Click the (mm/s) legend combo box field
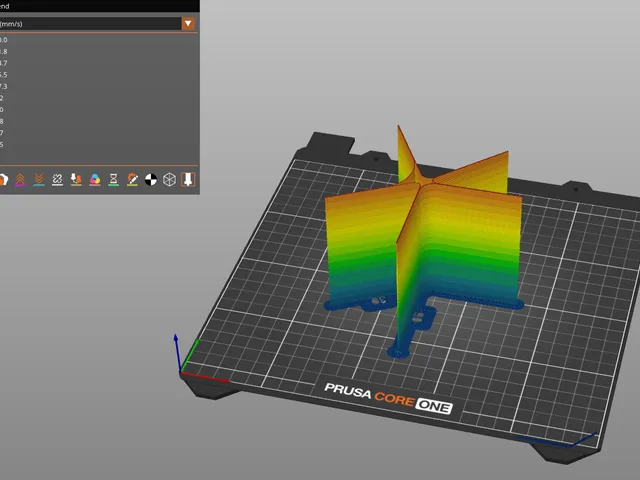Viewport: 640px width, 480px height. (97, 24)
